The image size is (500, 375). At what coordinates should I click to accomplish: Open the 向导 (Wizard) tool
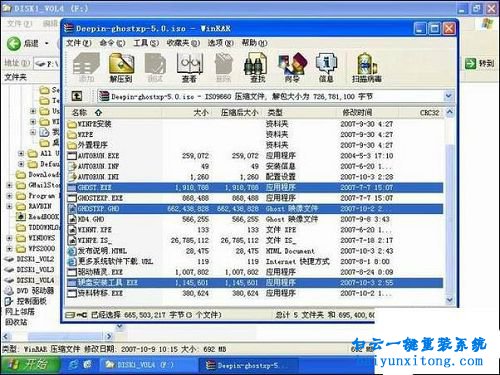292,67
